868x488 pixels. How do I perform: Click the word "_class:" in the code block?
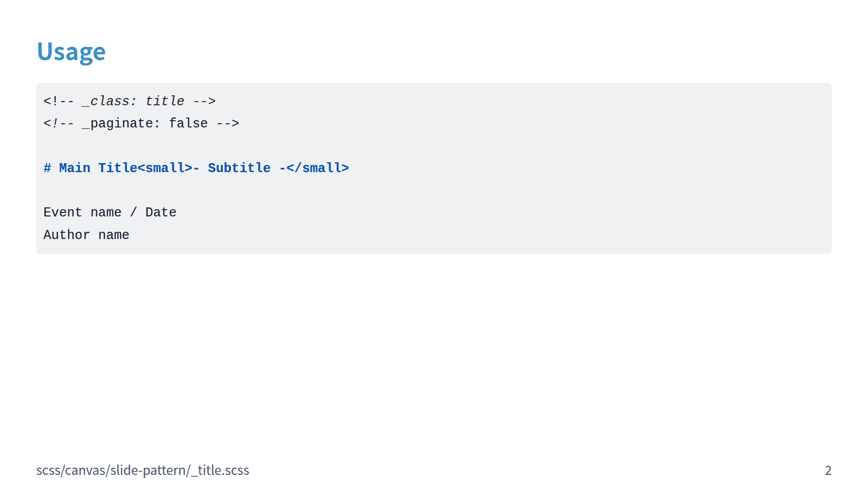(109, 101)
